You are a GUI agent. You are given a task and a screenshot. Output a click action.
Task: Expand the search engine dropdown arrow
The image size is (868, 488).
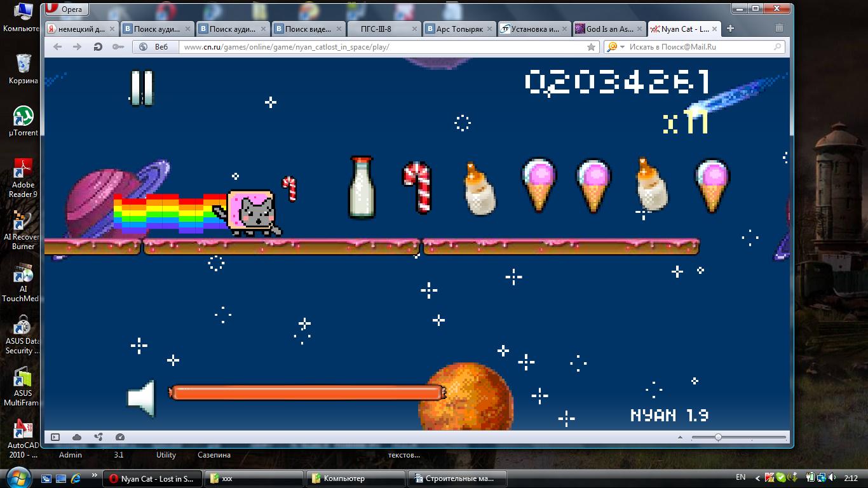point(622,47)
